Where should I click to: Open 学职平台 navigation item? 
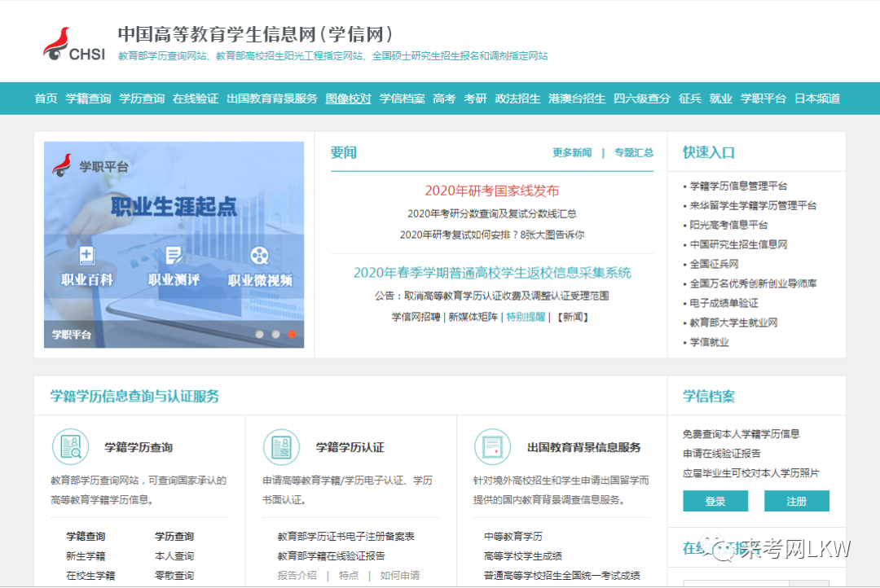(763, 99)
